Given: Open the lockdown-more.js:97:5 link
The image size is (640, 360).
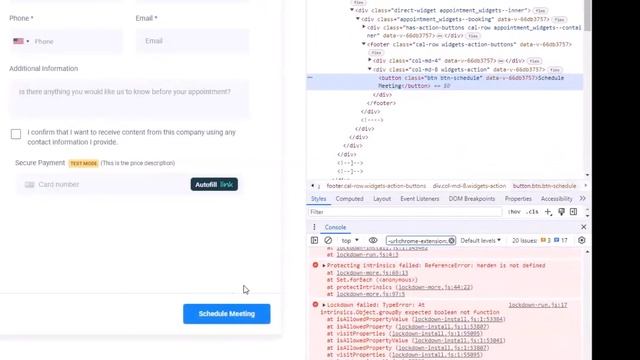Looking at the screenshot, I should coord(370,294).
